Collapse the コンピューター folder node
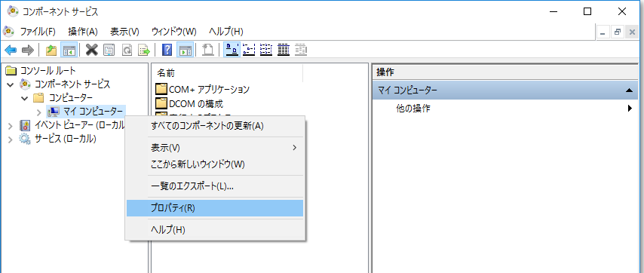The height and width of the screenshot is (273, 644). (25, 99)
